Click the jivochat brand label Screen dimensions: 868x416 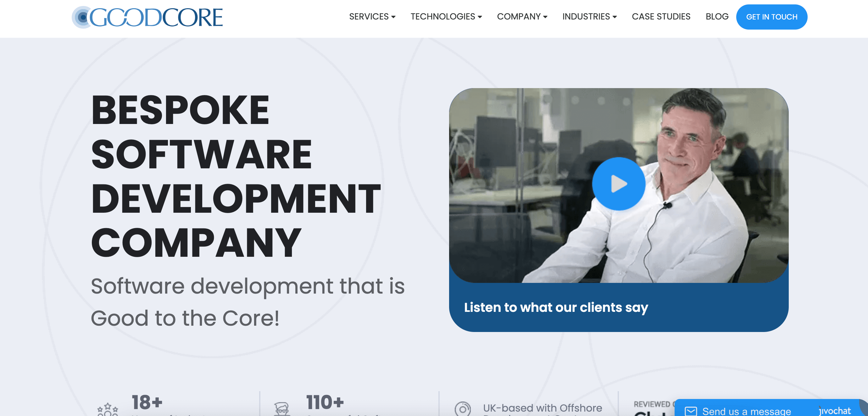click(835, 411)
